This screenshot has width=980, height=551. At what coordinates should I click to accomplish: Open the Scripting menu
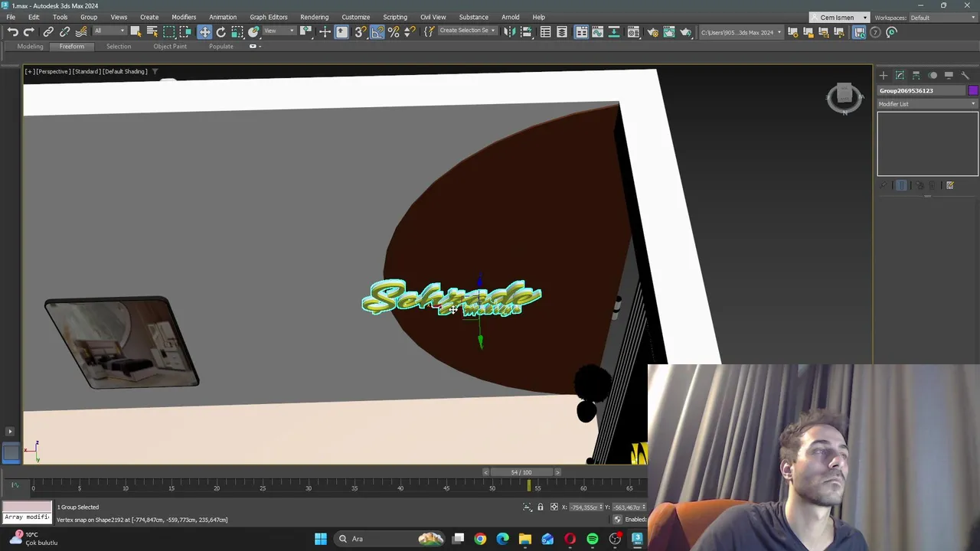(395, 17)
